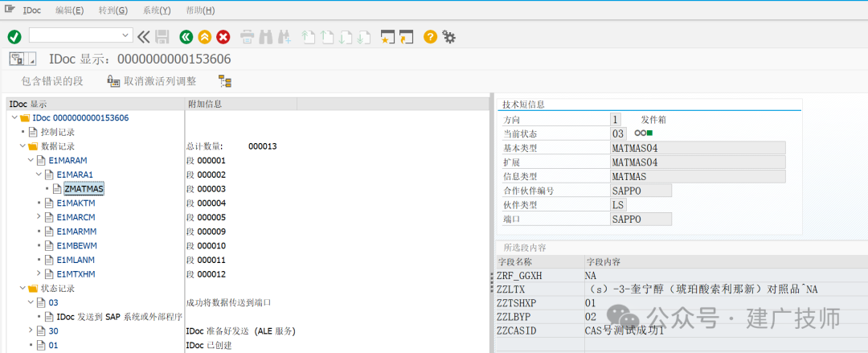Open the SAP window menu icon

(10, 10)
